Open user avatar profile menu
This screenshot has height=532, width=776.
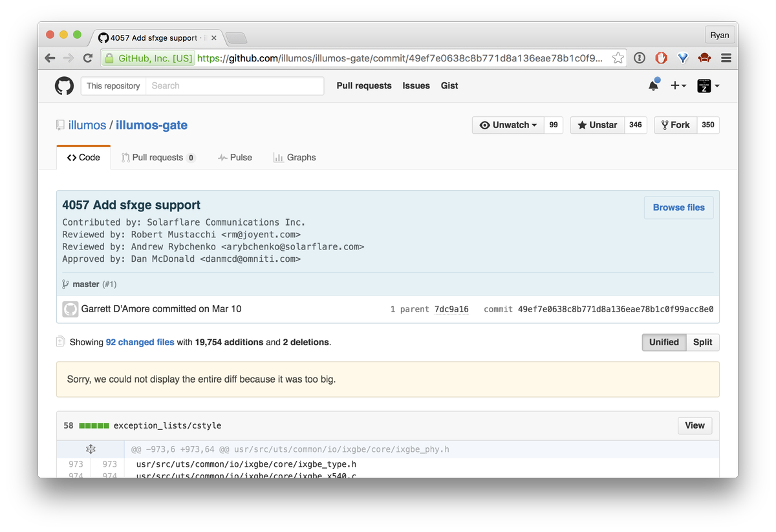click(708, 85)
